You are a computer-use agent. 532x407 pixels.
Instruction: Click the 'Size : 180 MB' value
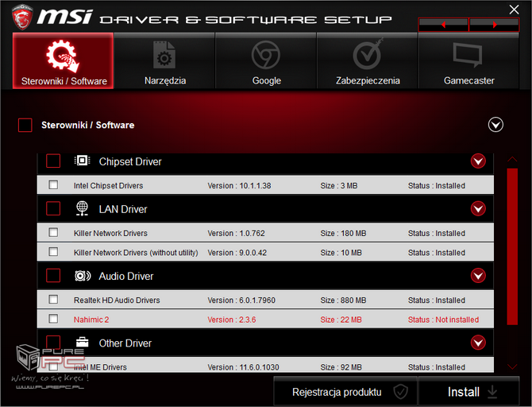343,234
